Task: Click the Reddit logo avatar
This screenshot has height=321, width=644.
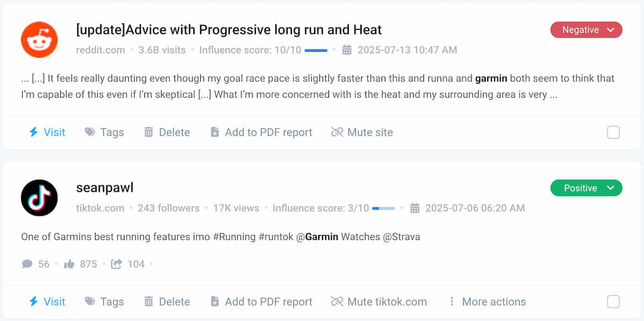Action: click(x=39, y=40)
